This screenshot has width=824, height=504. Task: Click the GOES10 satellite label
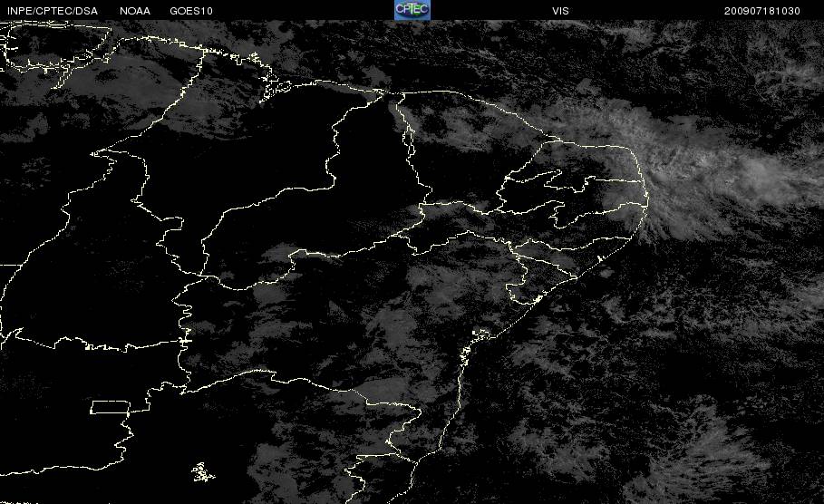(191, 11)
